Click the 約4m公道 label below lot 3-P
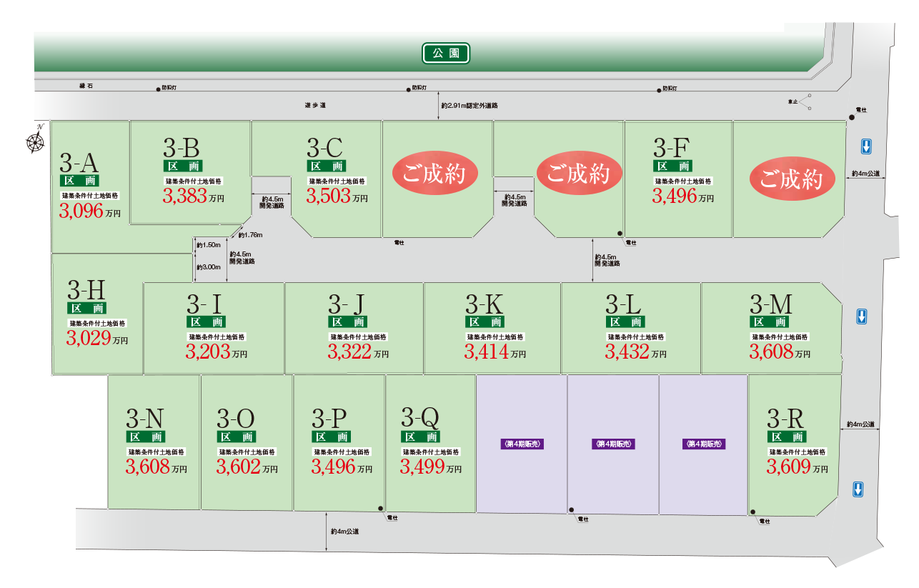 [x=344, y=532]
